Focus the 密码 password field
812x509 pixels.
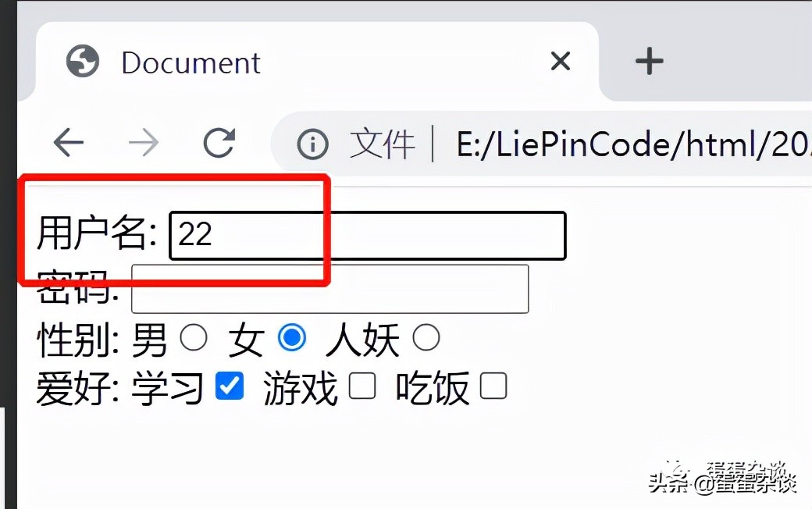(x=329, y=289)
